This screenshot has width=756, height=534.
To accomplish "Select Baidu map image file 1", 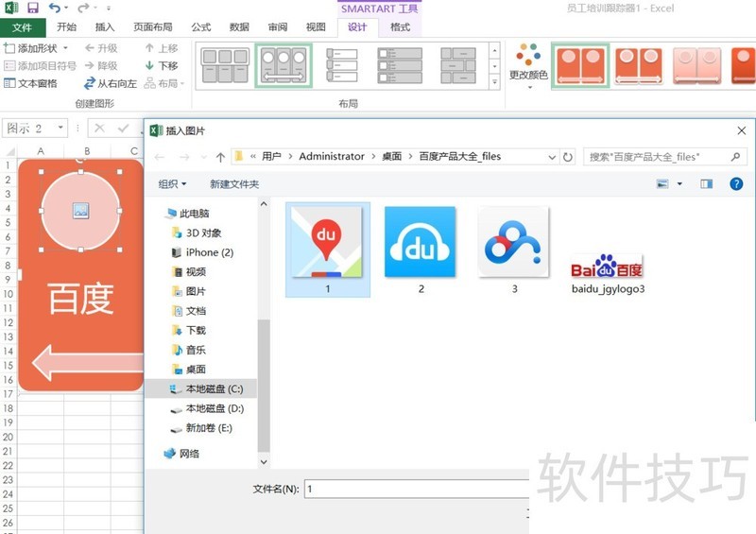I will click(327, 250).
